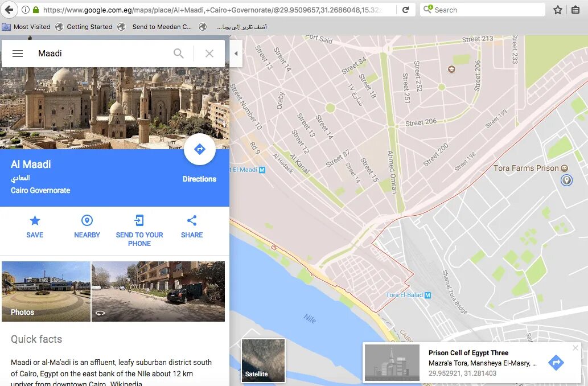
Task: Click the share icon
Action: (192, 220)
